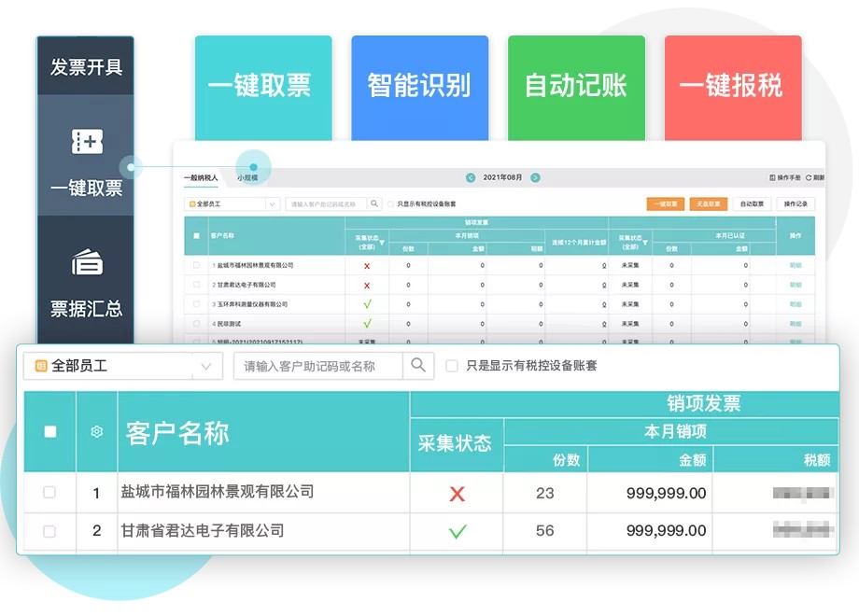Select the green 自动记账 feature card
The image size is (859, 616).
pyautogui.click(x=576, y=88)
